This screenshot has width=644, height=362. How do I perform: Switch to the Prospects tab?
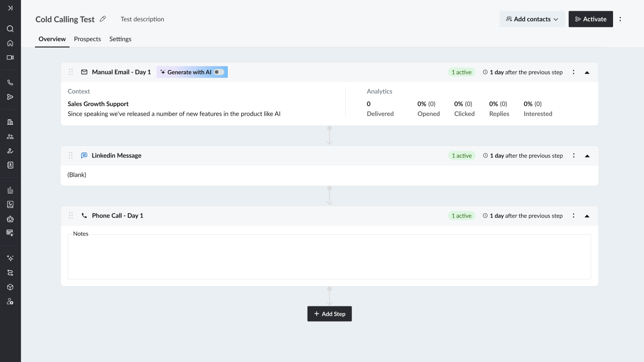(x=87, y=39)
